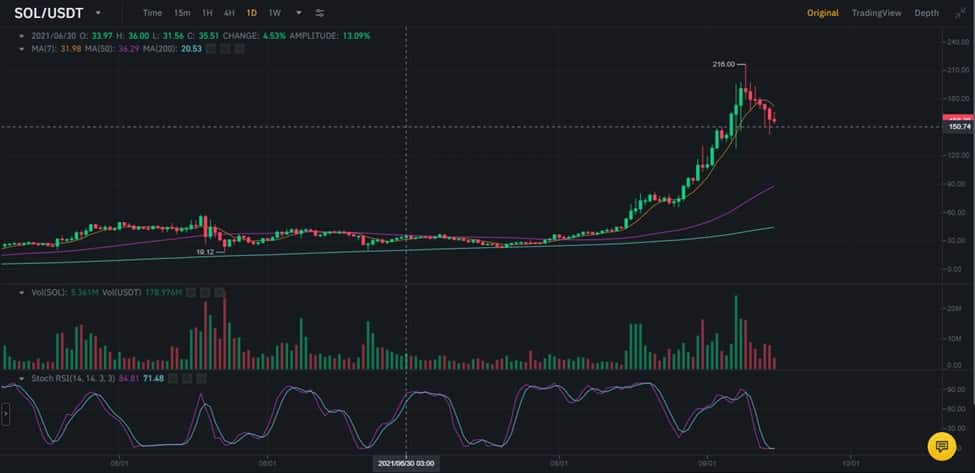Collapse the Vol(SOL) indicator arrow
The width and height of the screenshot is (975, 473).
[22, 292]
